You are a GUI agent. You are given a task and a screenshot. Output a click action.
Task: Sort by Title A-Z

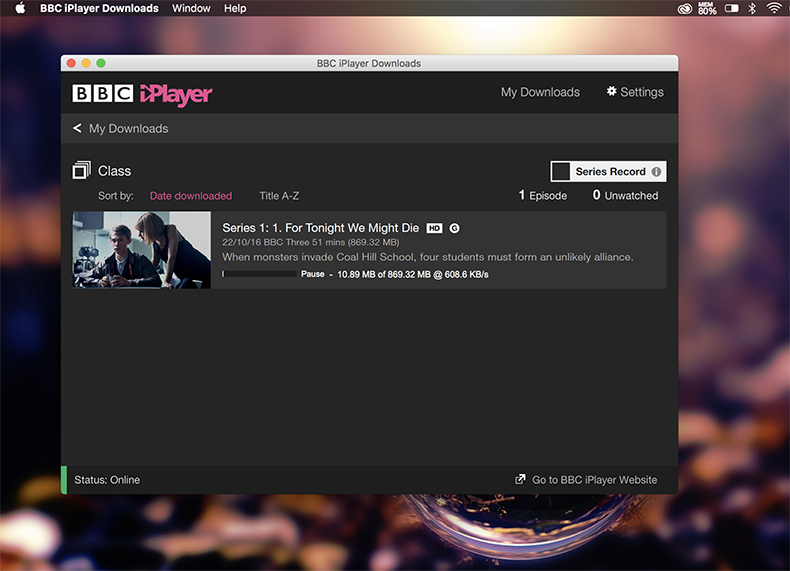click(x=279, y=196)
